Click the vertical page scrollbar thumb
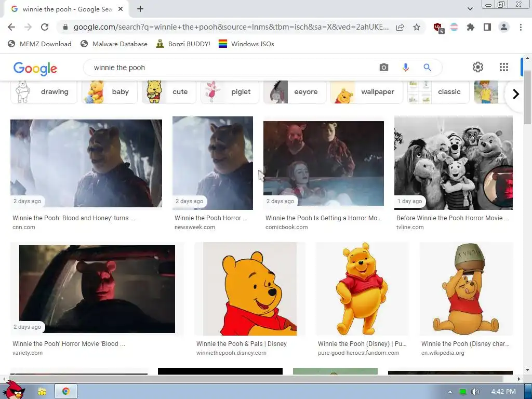Image resolution: width=532 pixels, height=399 pixels. (527, 98)
